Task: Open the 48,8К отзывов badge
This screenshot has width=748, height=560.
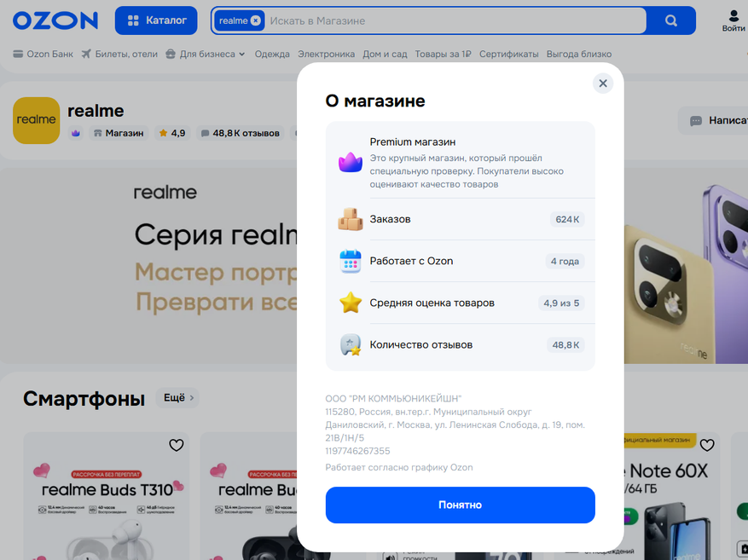Action: click(240, 133)
